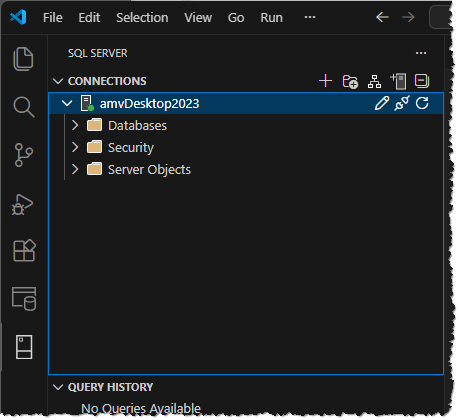The image size is (459, 420).
Task: Select the amvDesktop2023 connection name
Action: 149,104
